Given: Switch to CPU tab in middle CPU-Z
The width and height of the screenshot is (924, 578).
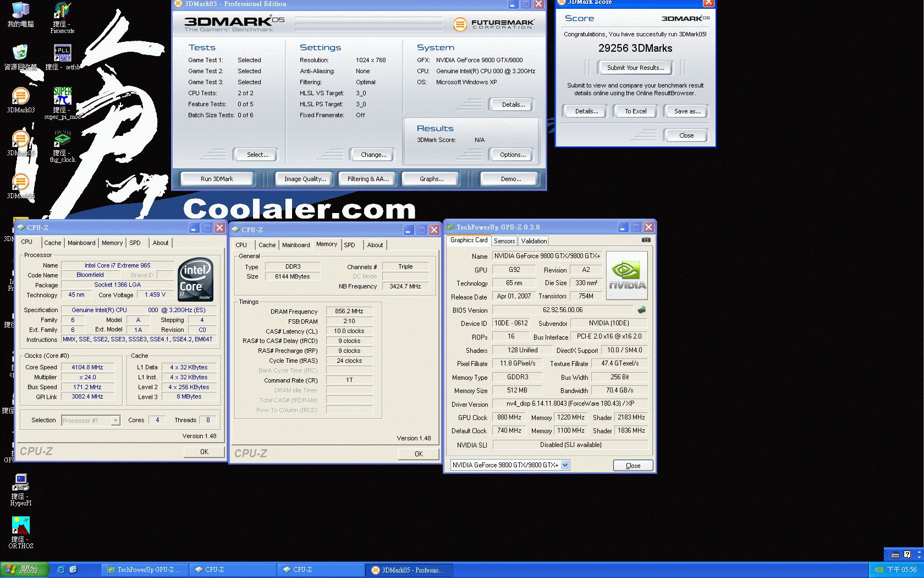Looking at the screenshot, I should (241, 245).
